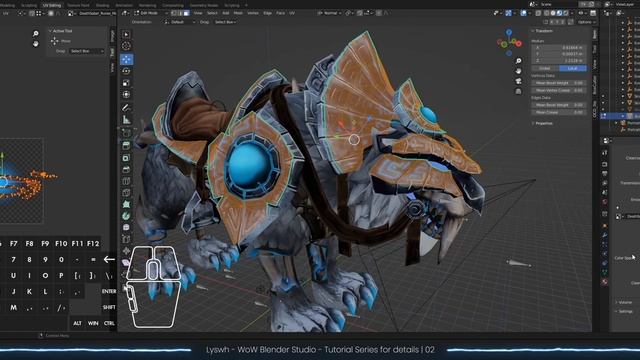The height and width of the screenshot is (360, 640).
Task: Select the Spin tool
Action: (x=126, y=216)
